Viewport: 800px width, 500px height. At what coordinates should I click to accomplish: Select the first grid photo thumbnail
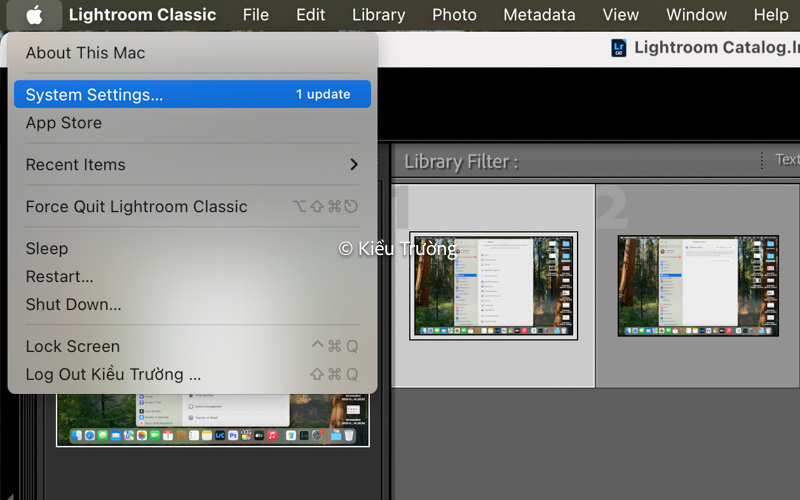(493, 286)
